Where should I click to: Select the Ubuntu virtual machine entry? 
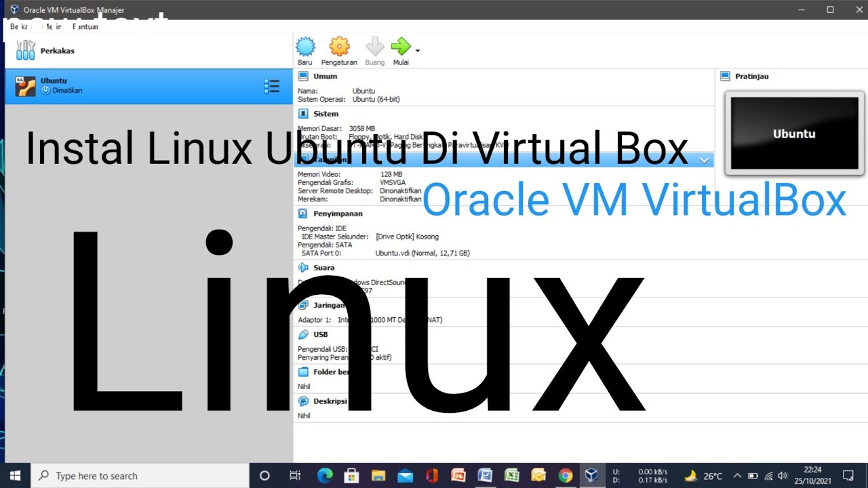point(149,86)
